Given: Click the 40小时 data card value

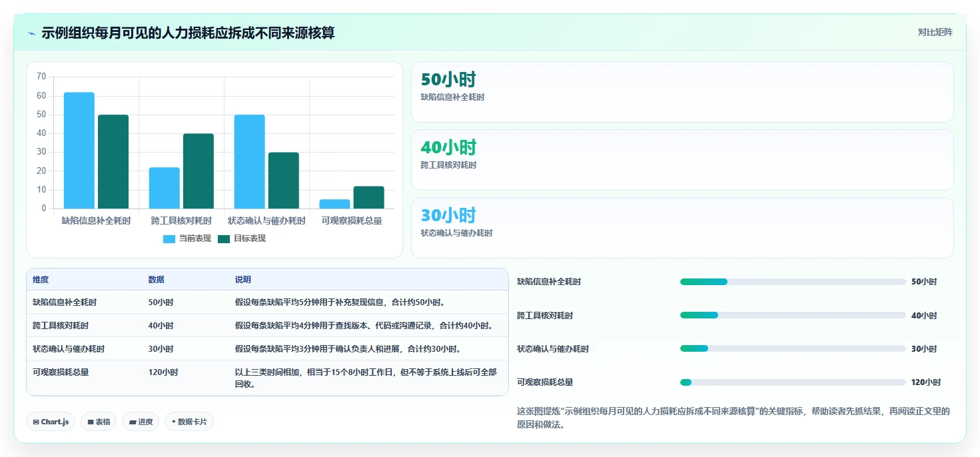Looking at the screenshot, I should [448, 148].
